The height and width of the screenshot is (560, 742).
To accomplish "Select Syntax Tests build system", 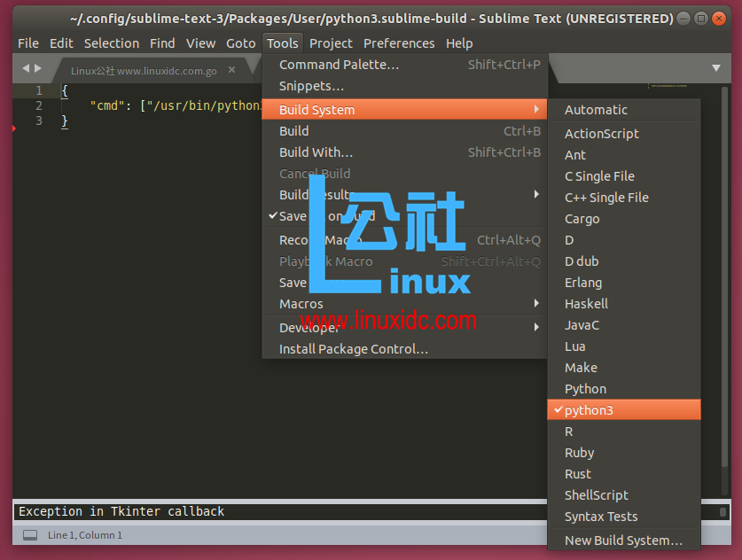I will (x=624, y=517).
